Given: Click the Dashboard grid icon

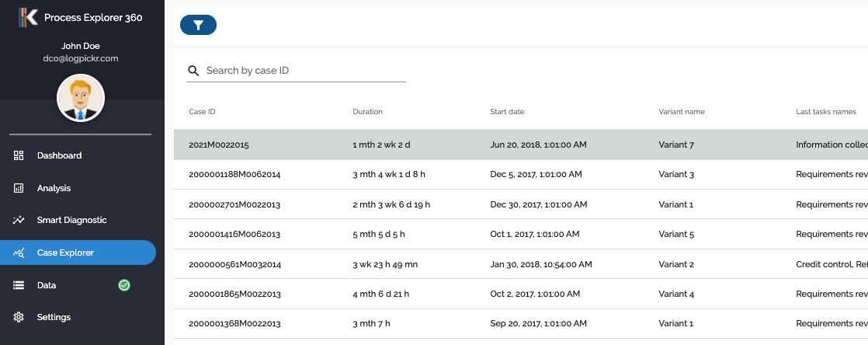Looking at the screenshot, I should click(x=19, y=155).
